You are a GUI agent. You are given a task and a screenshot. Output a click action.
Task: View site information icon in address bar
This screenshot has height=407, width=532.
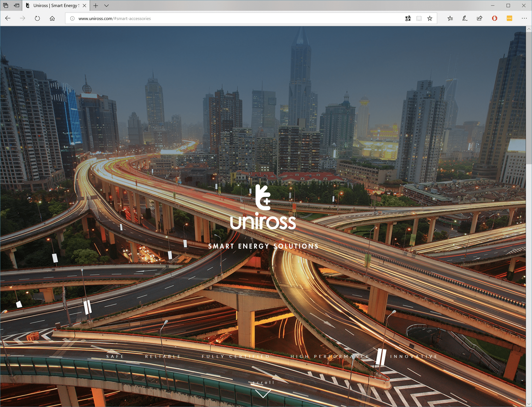72,18
